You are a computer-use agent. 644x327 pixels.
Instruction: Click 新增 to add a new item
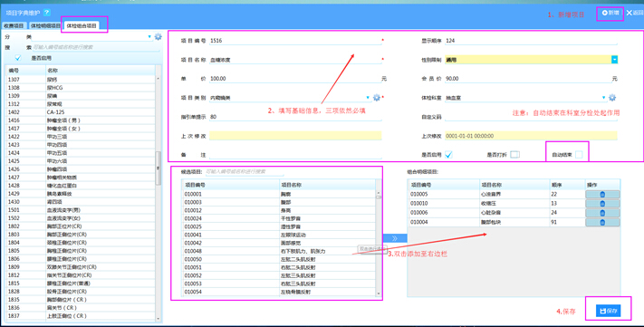610,14
